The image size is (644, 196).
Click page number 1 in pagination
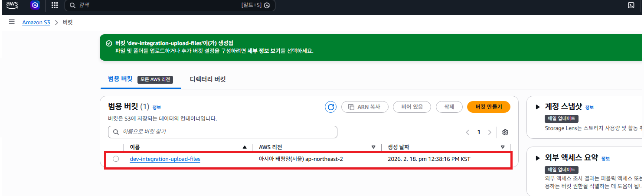point(479,132)
